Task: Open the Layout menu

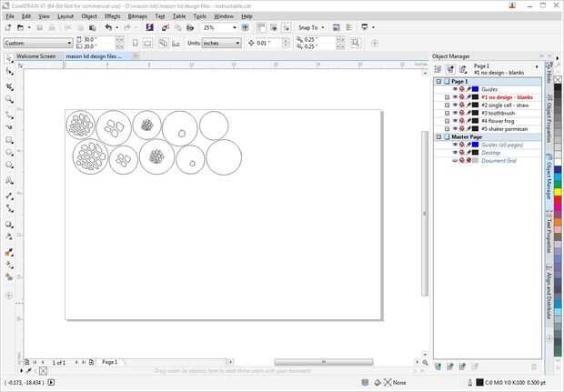Action: click(65, 16)
